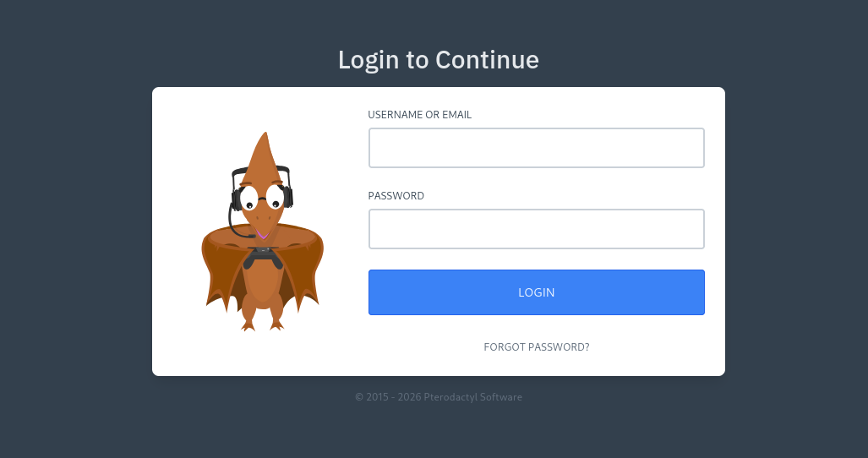868x458 pixels.
Task: Click the USERNAME OR EMAIL label
Action: click(419, 115)
